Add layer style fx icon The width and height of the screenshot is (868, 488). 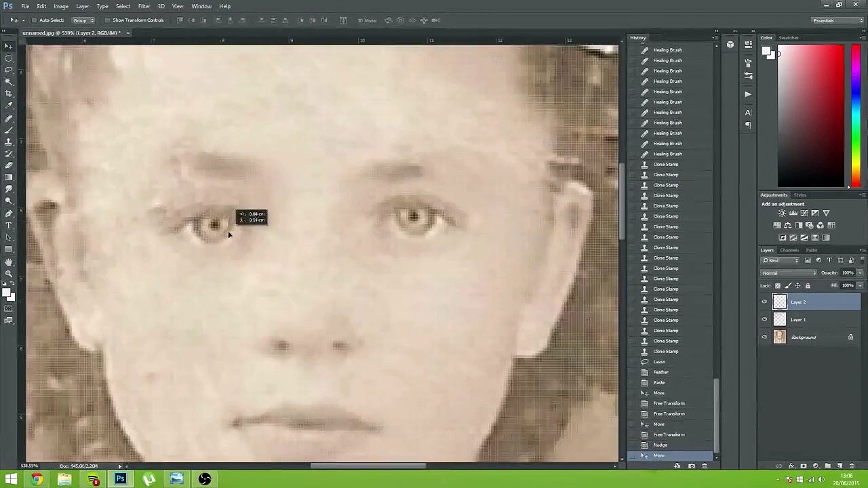pyautogui.click(x=791, y=466)
